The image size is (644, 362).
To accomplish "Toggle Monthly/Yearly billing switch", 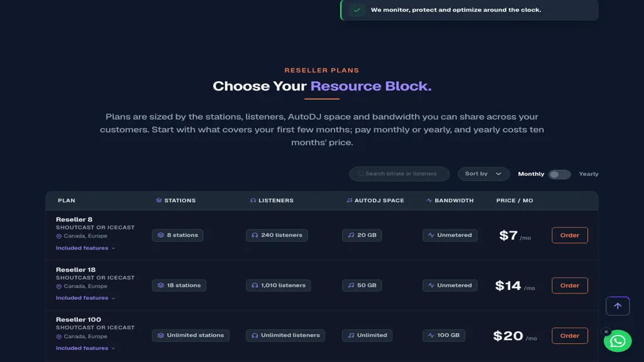I will 559,174.
